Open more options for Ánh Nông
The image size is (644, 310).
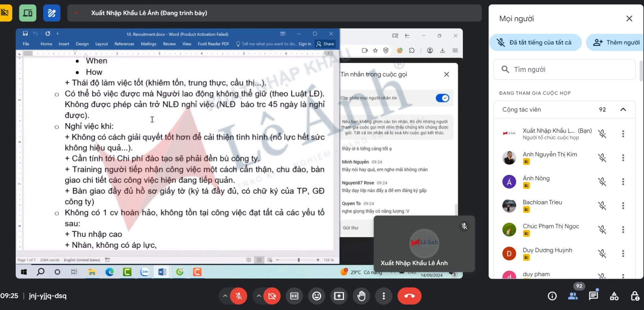tap(623, 182)
